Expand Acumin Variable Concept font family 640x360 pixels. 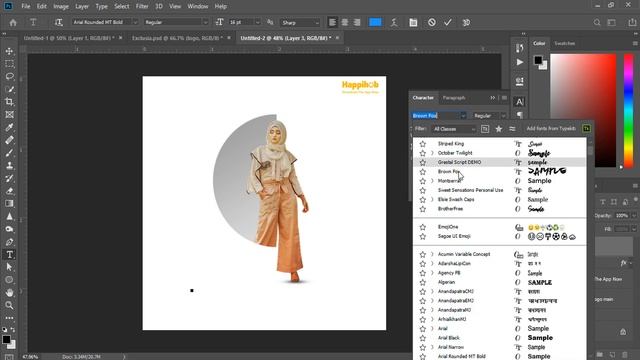(x=432, y=254)
